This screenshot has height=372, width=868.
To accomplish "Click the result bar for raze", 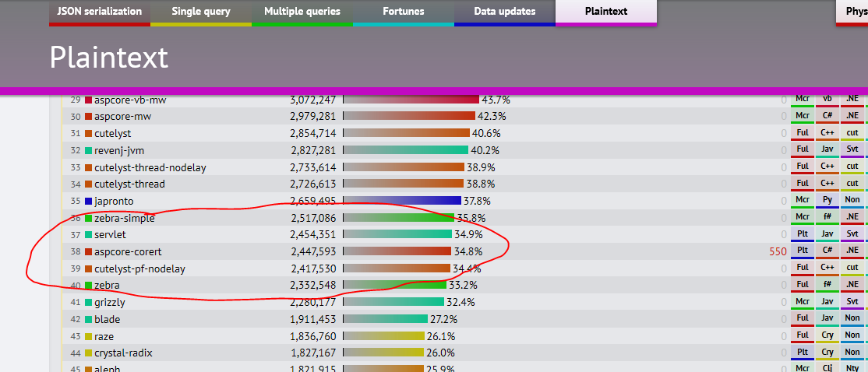I will 384,337.
